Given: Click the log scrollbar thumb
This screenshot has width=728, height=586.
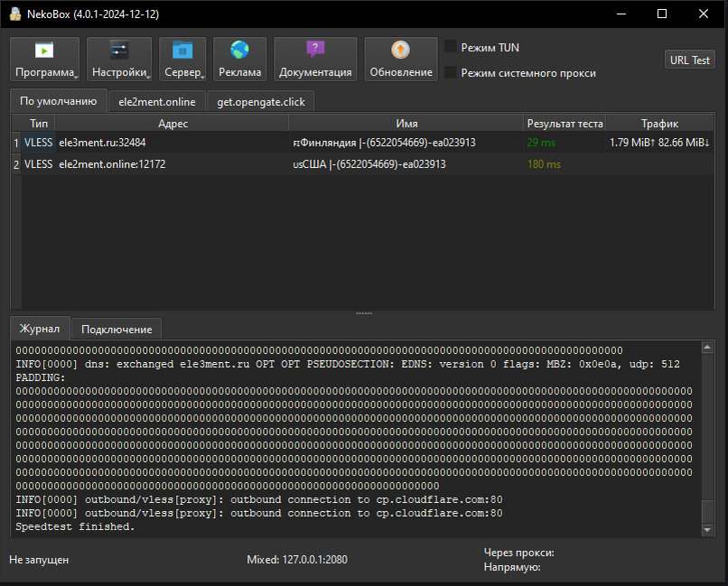Looking at the screenshot, I should (x=707, y=511).
